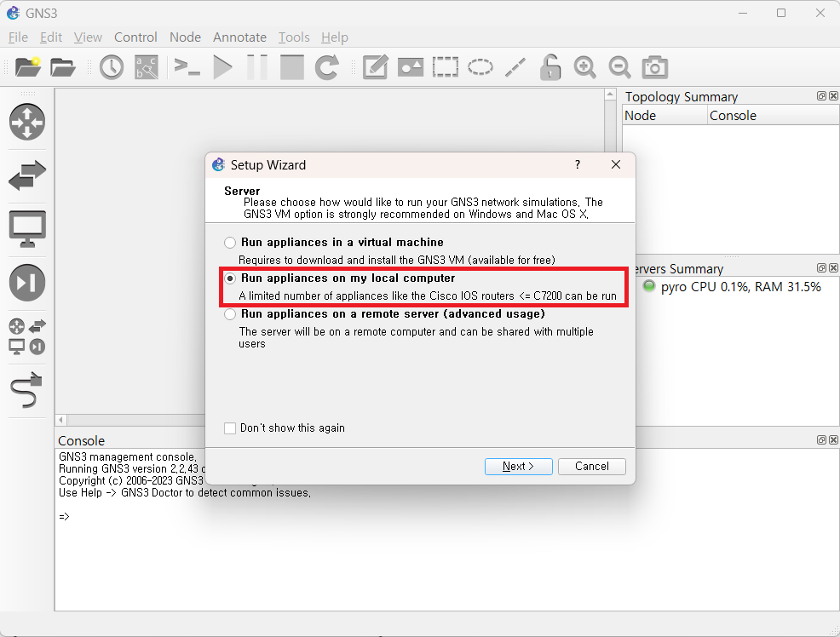Select the Draw an ellipse tool
This screenshot has width=840, height=637.
coord(480,67)
